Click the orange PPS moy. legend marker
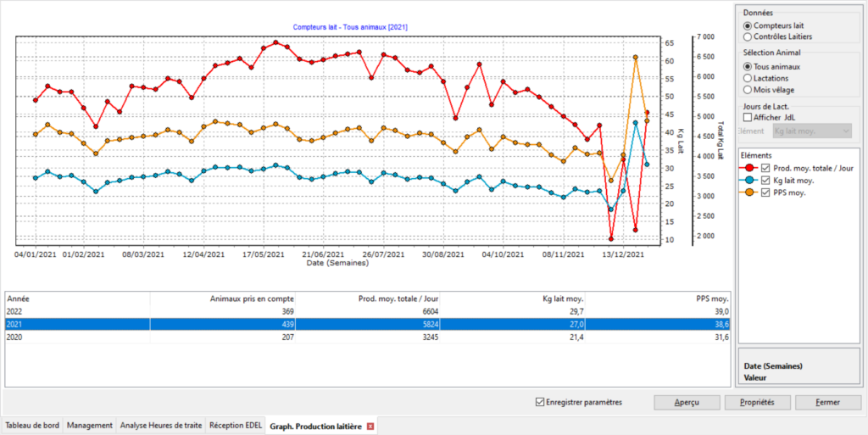 click(750, 192)
